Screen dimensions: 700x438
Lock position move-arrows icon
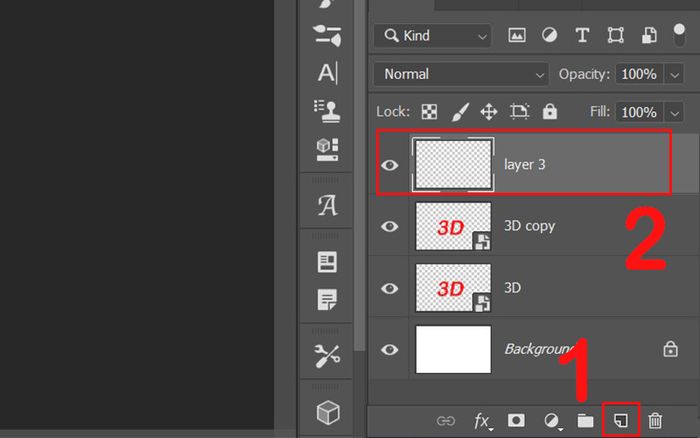(489, 112)
